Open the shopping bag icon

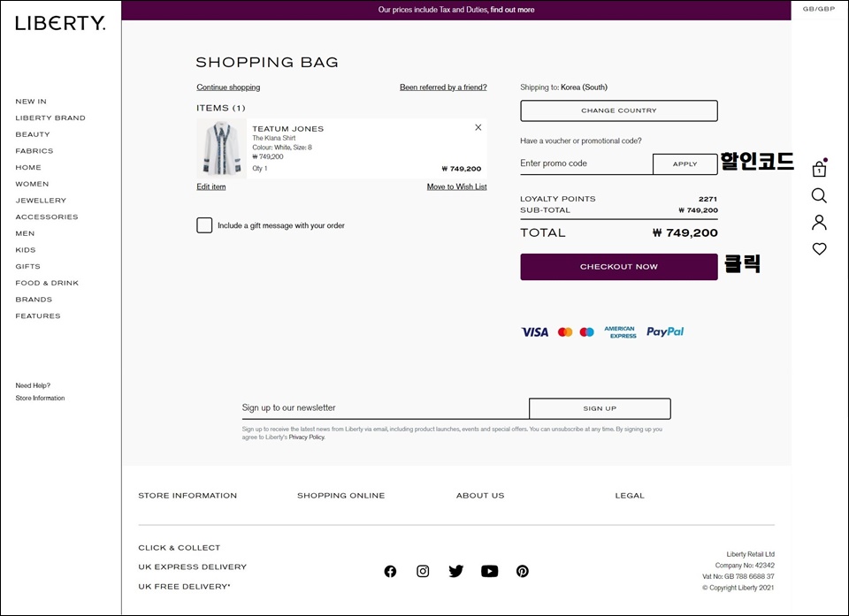click(819, 168)
